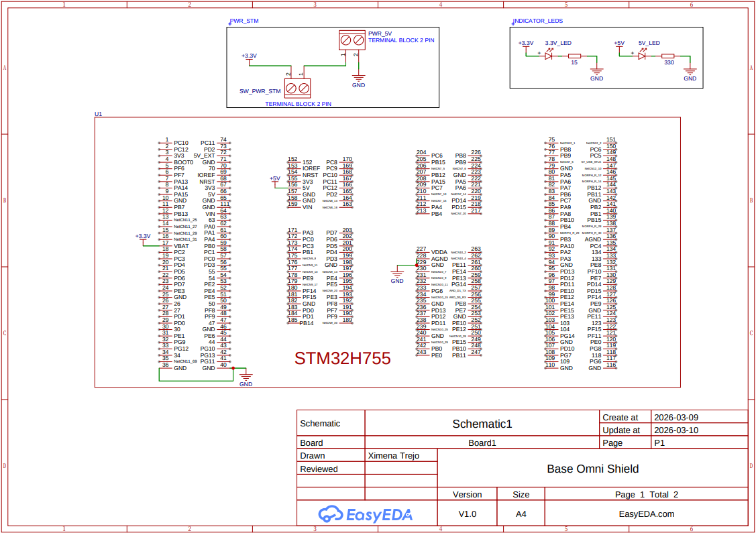Select the 5V_LED diode symbol
The height and width of the screenshot is (535, 756).
pyautogui.click(x=643, y=56)
